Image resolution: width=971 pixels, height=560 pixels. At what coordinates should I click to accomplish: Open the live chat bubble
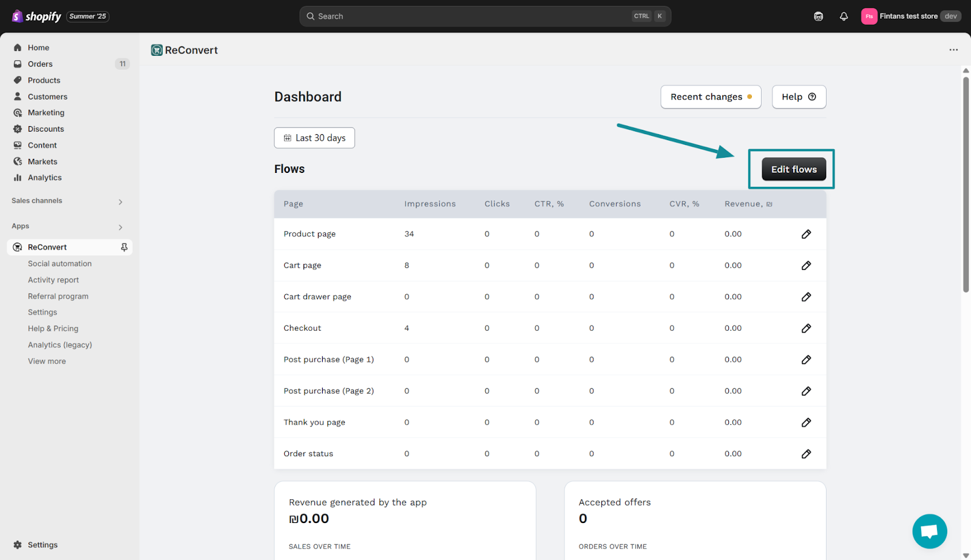929,531
